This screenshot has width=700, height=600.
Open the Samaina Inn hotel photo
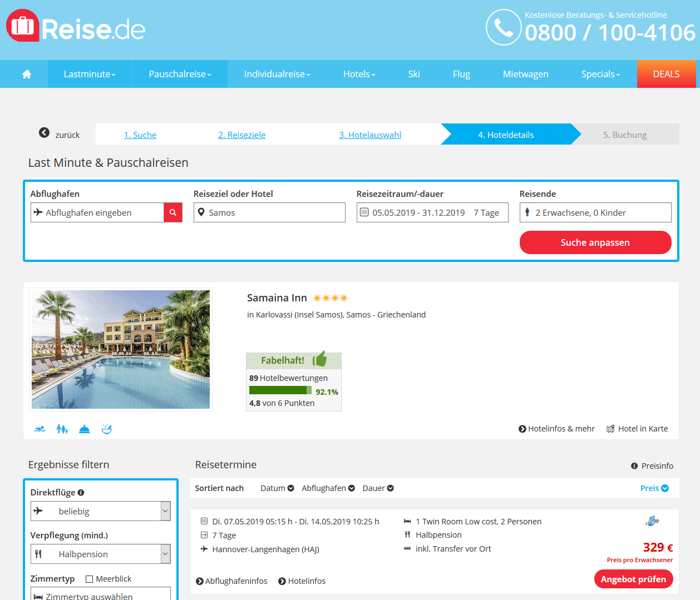click(x=121, y=349)
